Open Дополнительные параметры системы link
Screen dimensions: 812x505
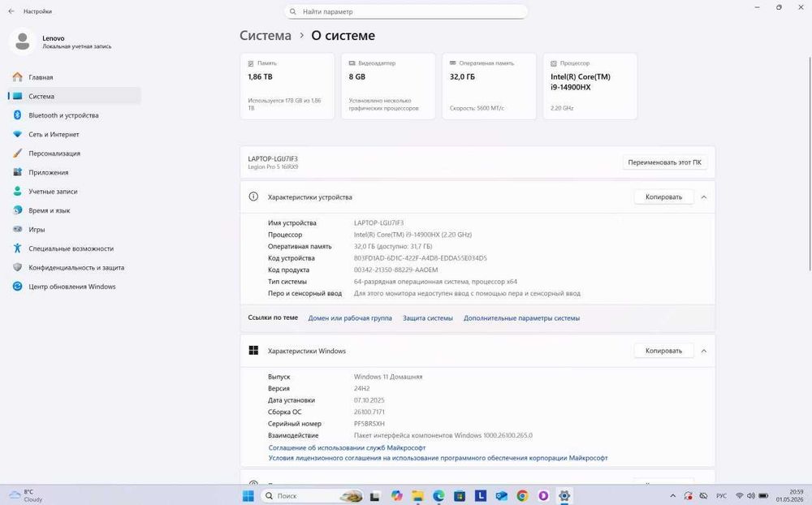pyautogui.click(x=521, y=318)
